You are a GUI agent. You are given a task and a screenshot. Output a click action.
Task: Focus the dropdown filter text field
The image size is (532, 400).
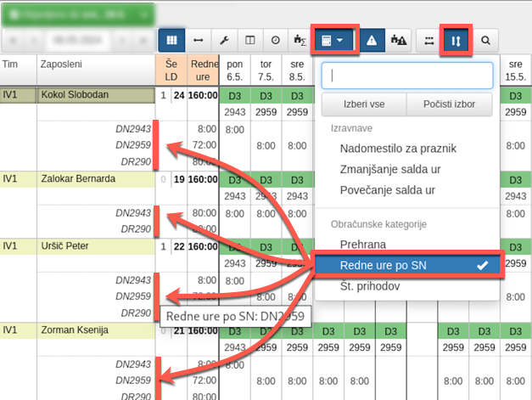point(407,76)
